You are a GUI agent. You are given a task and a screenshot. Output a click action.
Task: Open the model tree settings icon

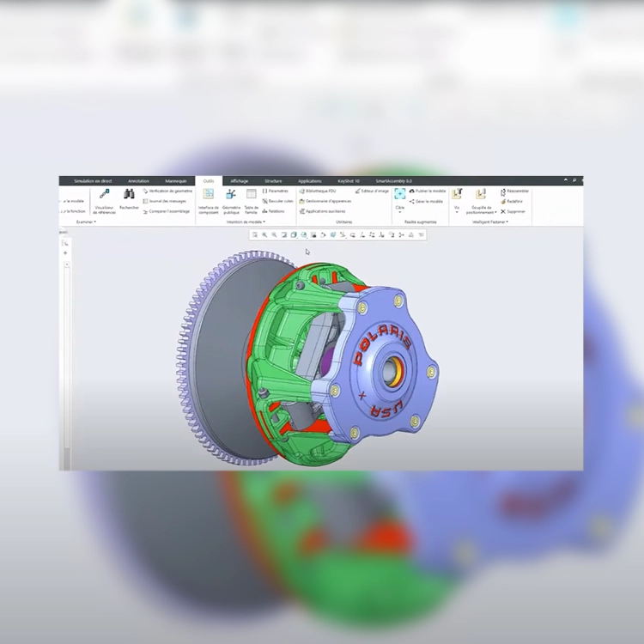65,244
